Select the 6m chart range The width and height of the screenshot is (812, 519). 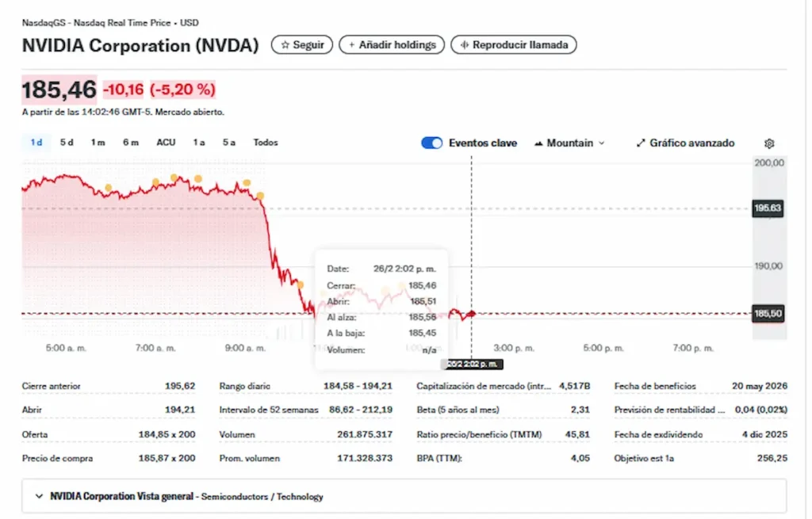[130, 143]
